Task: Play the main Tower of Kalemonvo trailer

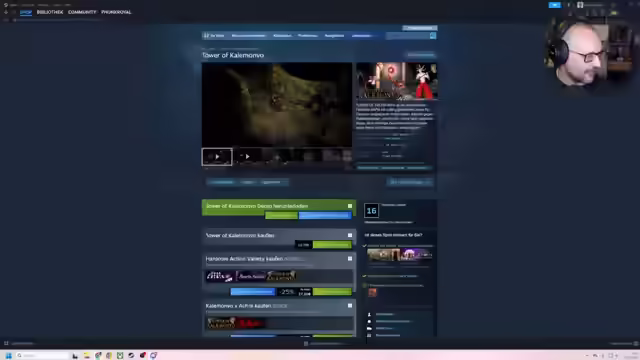Action: pyautogui.click(x=277, y=105)
